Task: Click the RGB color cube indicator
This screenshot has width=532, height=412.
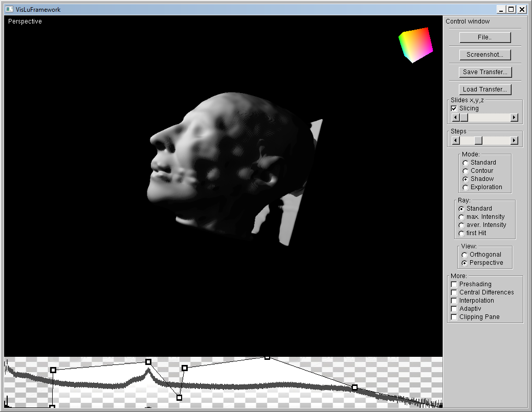Action: pos(415,45)
